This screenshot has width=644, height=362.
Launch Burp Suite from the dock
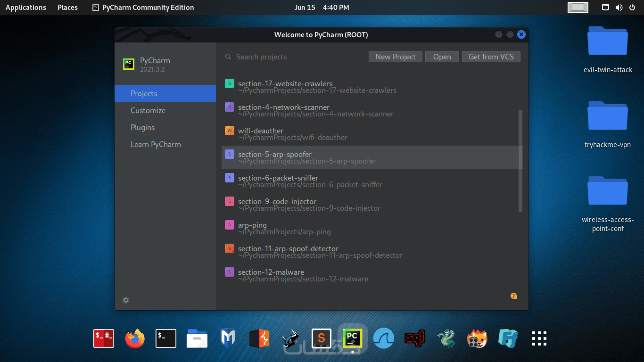pyautogui.click(x=259, y=338)
